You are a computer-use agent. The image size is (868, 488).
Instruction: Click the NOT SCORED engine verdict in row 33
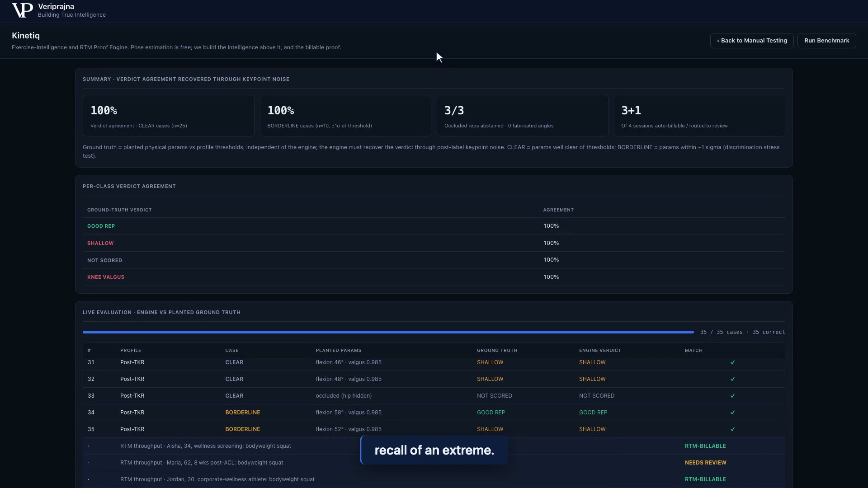pyautogui.click(x=597, y=396)
